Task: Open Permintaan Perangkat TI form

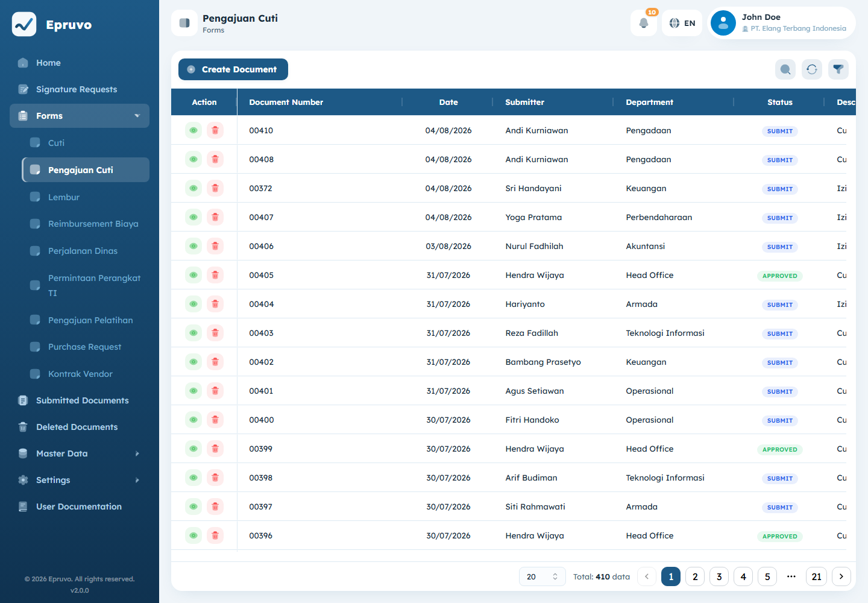Action: point(86,285)
